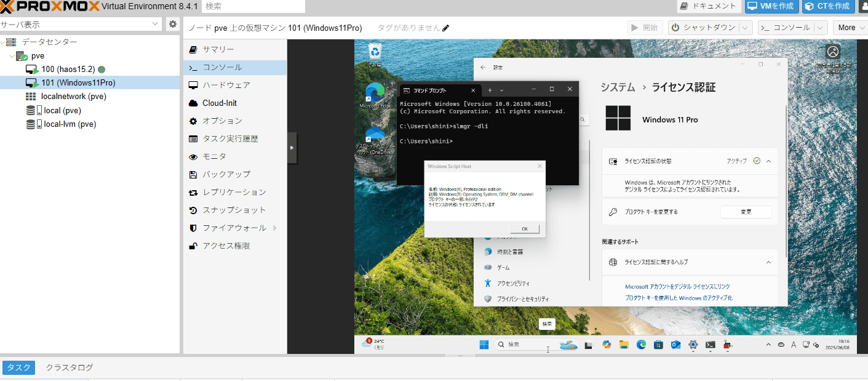This screenshot has width=868, height=381.
Task: Open the weather widget on taskbar
Action: [373, 343]
